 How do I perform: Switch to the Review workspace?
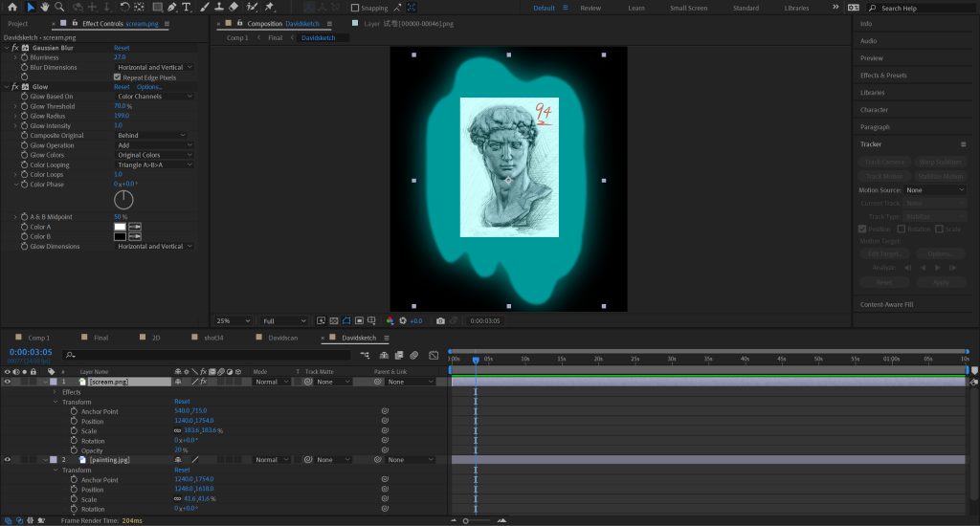point(590,8)
